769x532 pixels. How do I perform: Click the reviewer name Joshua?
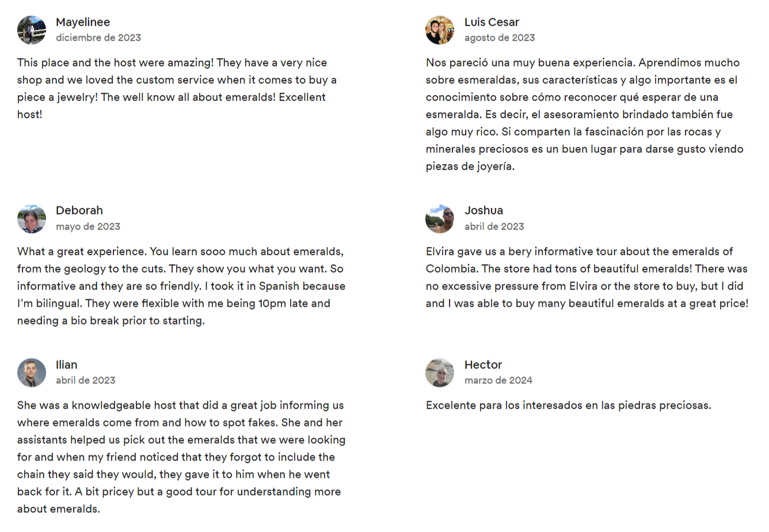tap(484, 210)
